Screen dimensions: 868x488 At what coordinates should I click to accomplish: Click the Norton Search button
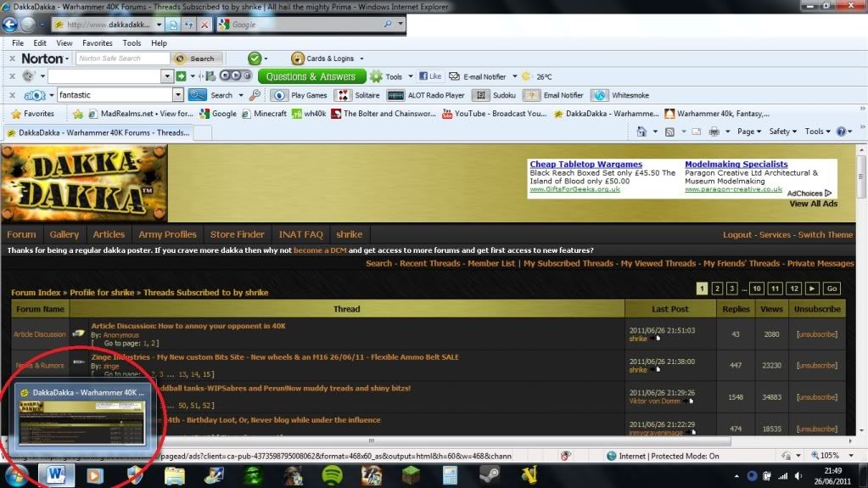196,59
